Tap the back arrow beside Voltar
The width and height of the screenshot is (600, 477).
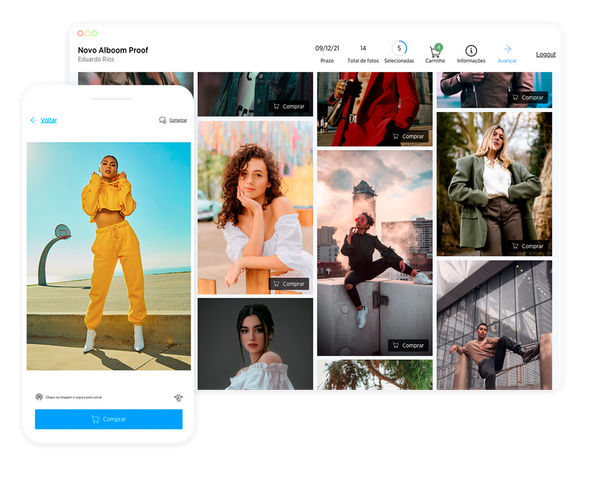[x=33, y=120]
